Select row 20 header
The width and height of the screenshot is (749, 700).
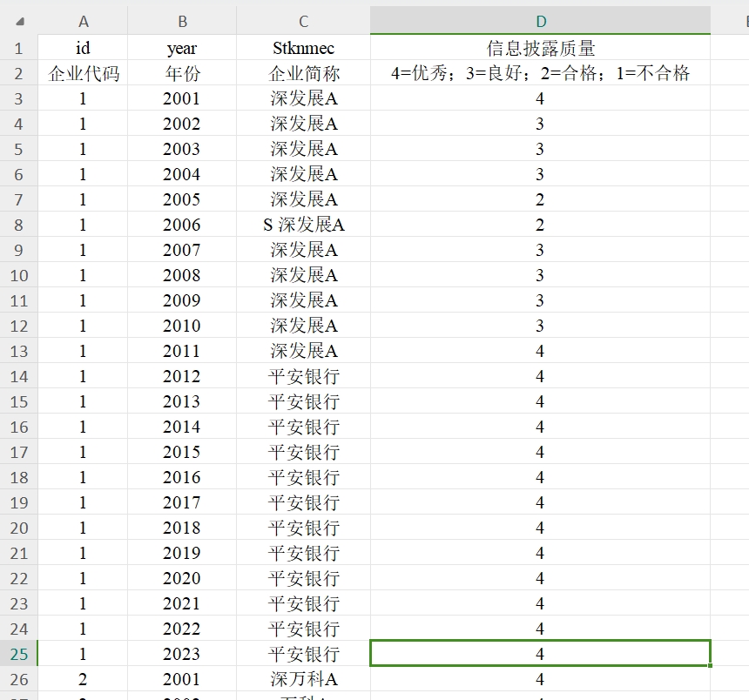coord(18,528)
